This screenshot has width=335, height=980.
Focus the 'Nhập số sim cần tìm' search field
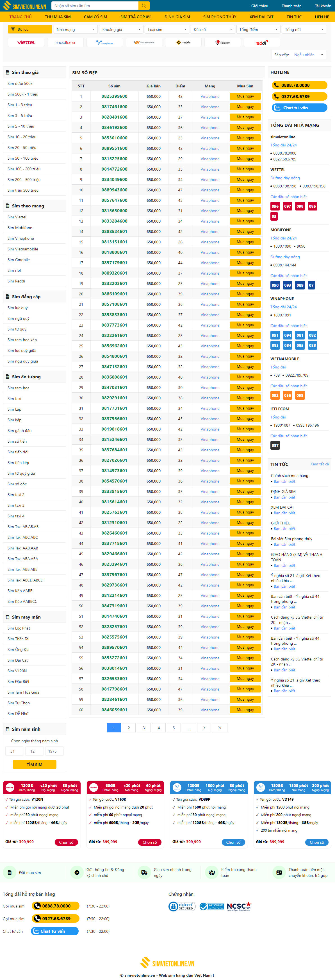[x=95, y=6]
